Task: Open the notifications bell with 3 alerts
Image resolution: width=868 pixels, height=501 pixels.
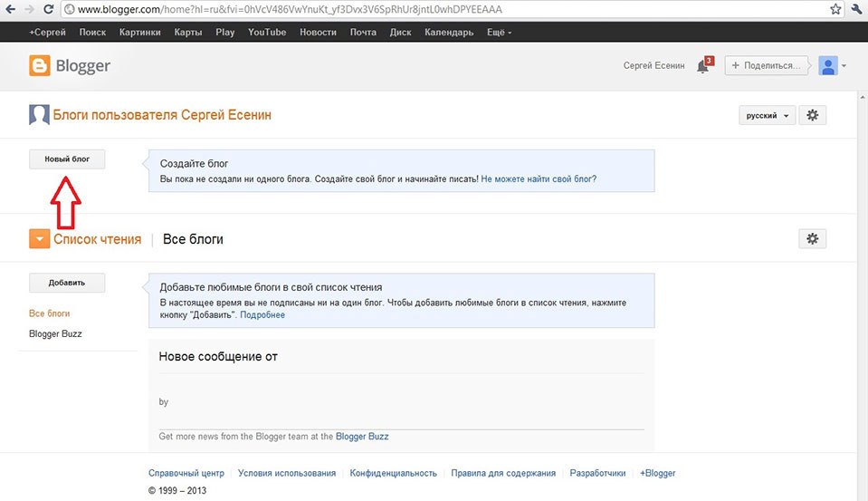Action: pos(704,65)
